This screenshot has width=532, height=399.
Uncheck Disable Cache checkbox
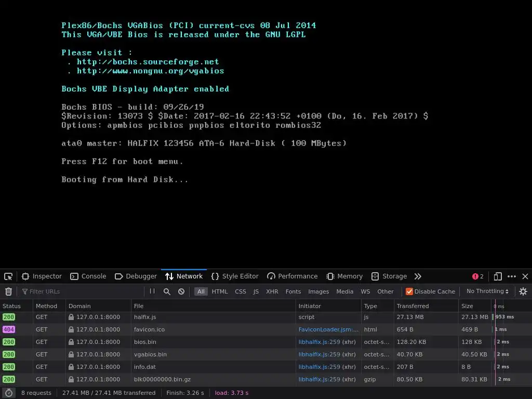pos(409,291)
